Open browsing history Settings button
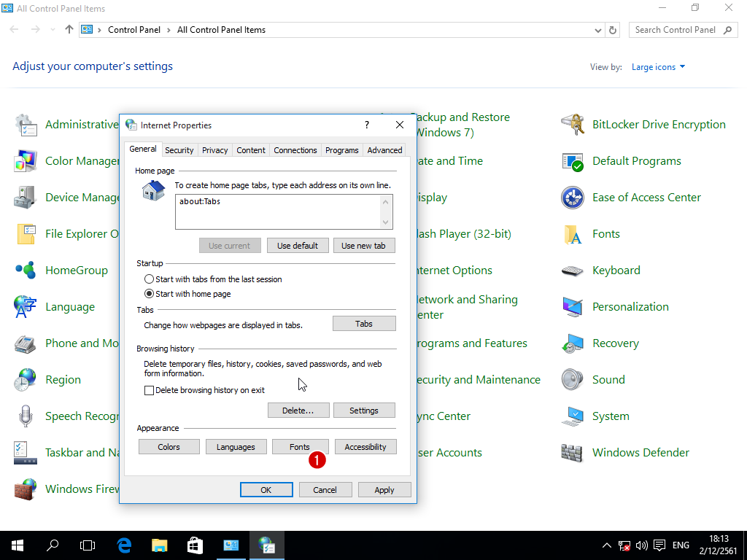This screenshot has height=560, width=747. coord(364,411)
